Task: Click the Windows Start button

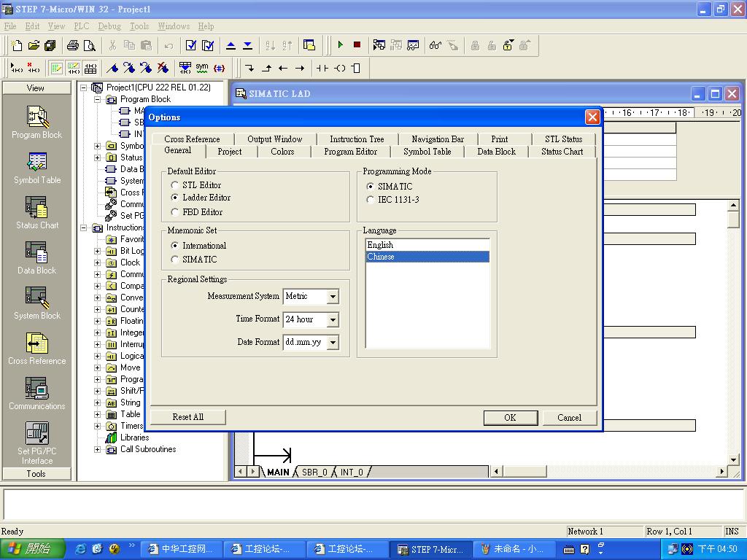Action: tap(31, 549)
